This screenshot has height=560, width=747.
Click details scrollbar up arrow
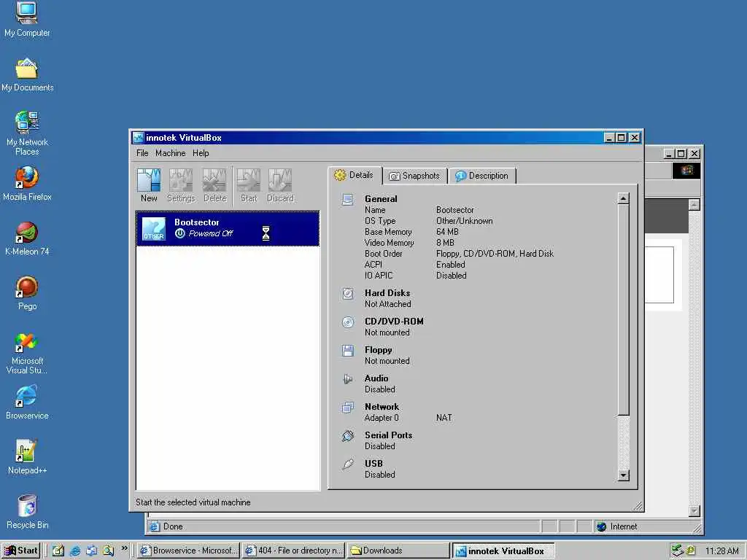623,198
